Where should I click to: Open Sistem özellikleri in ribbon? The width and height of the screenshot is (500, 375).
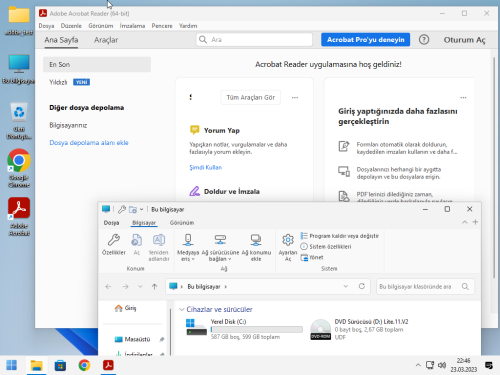point(326,246)
